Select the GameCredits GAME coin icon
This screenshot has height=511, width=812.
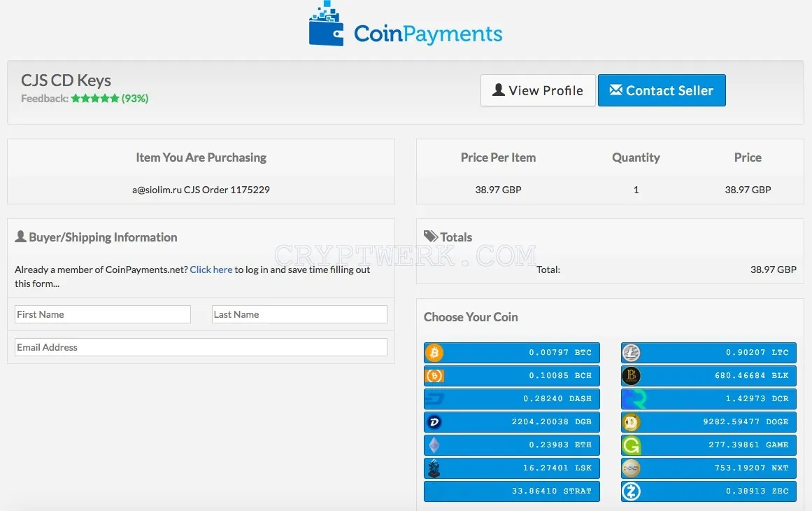[632, 444]
